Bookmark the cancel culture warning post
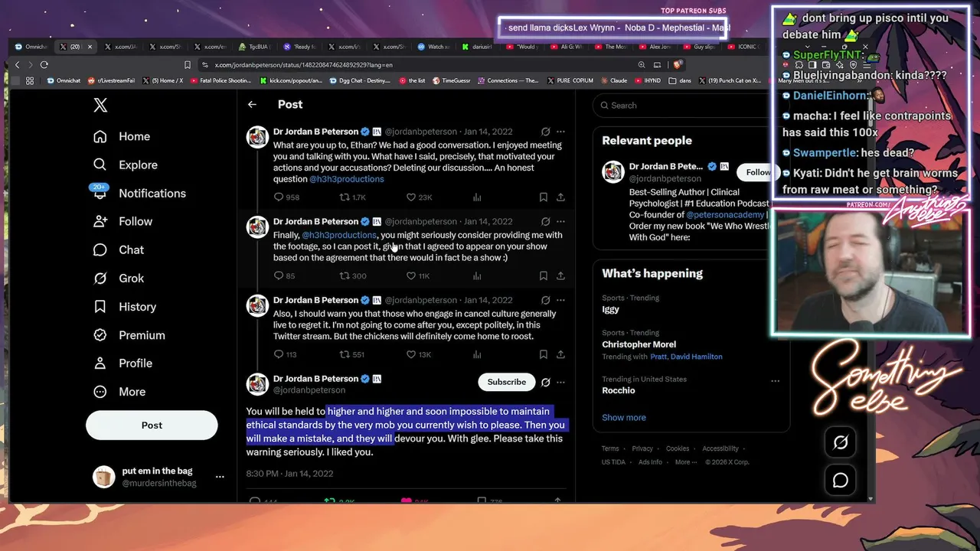Image resolution: width=980 pixels, height=551 pixels. click(543, 354)
